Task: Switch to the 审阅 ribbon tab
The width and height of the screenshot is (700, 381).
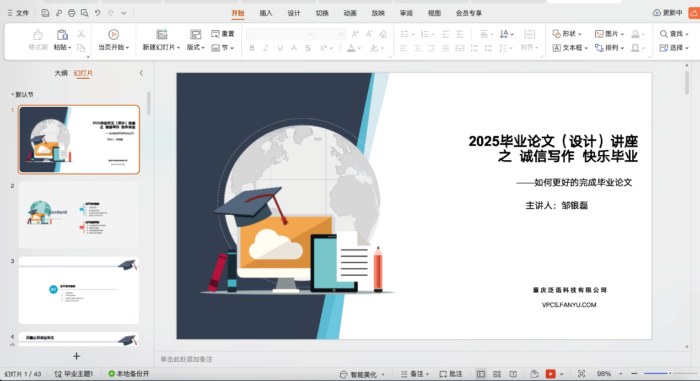Action: tap(406, 13)
